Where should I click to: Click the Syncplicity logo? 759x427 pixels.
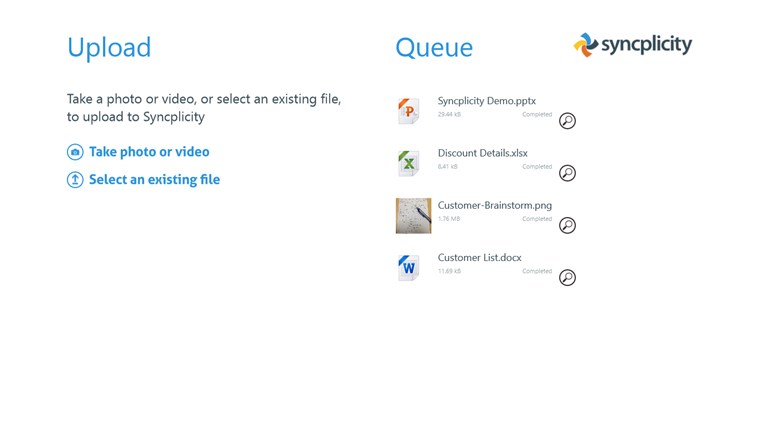(x=633, y=45)
